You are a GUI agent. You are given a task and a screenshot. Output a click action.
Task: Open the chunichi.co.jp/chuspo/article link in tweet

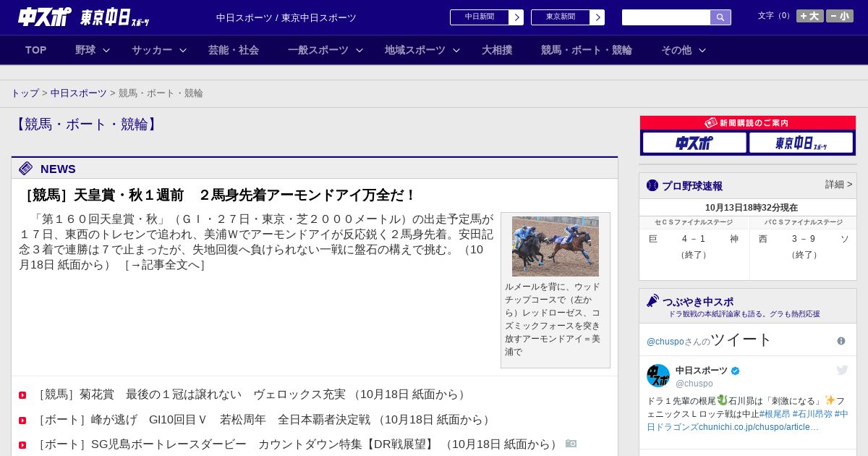759,427
